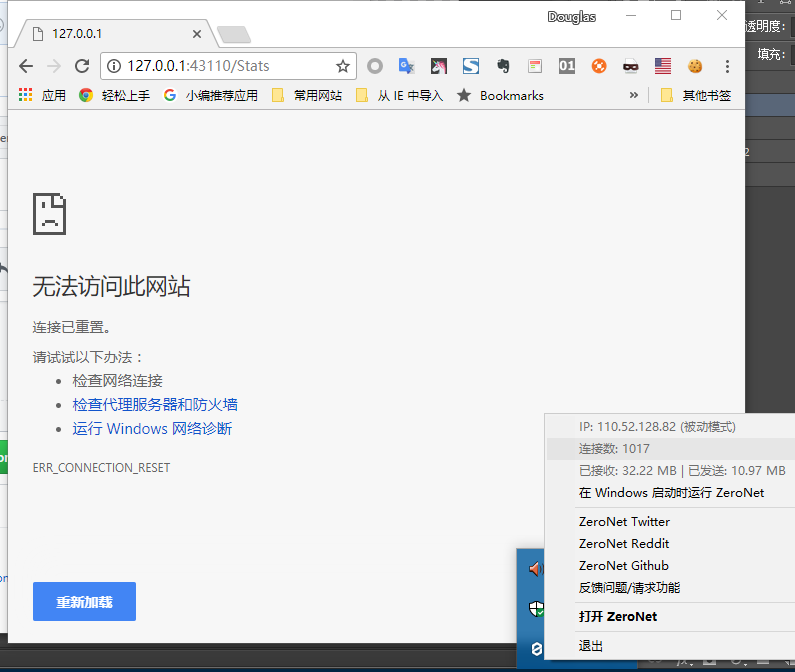Open the 常用网站 bookmark folder
Viewport: 795px width, 672px height.
pyautogui.click(x=307, y=95)
